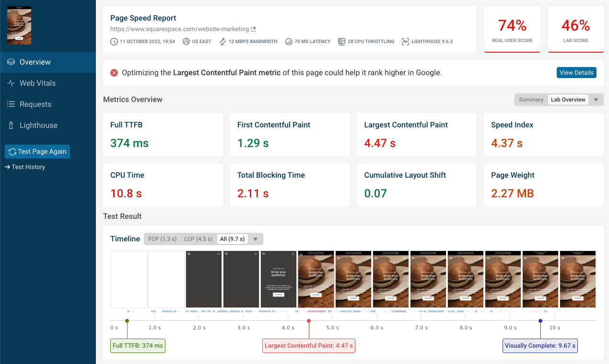Click the Overview layers icon in sidebar
Screen dimensions: 609x364
(x=11, y=62)
